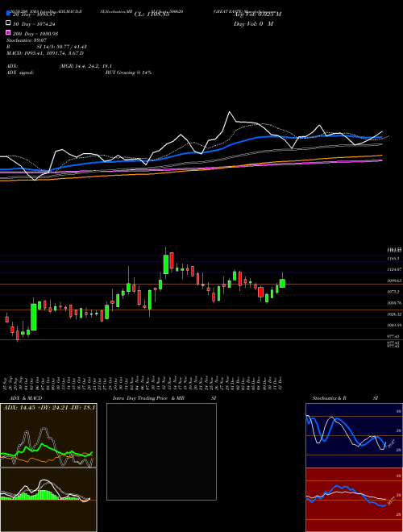Open the red RSI chart panel
This screenshot has height=532, width=403.
[x=354, y=500]
